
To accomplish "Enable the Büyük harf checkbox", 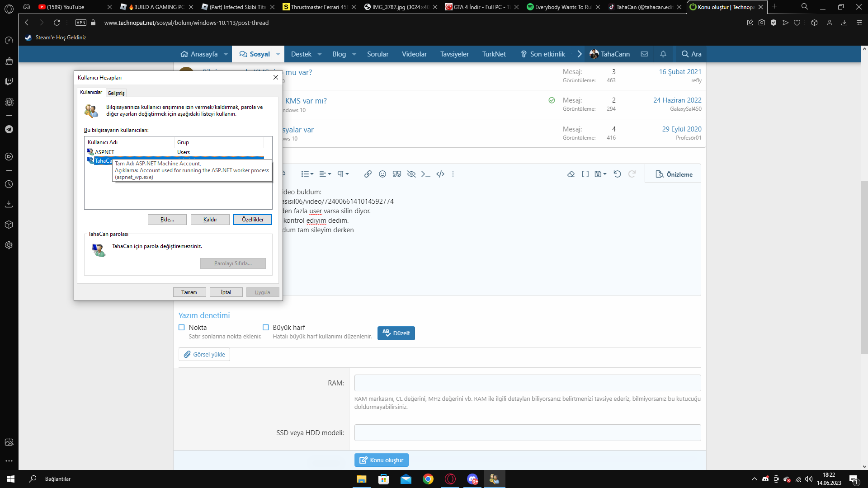I will click(x=266, y=328).
